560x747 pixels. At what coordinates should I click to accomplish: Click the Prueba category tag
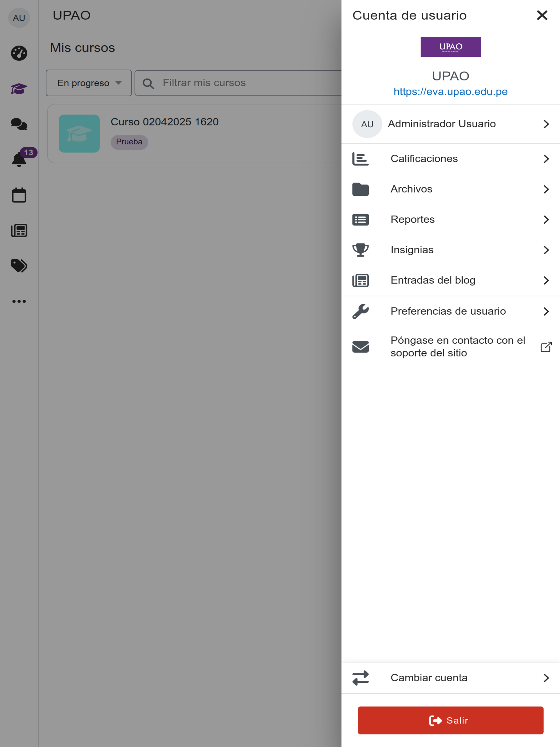[x=129, y=142]
